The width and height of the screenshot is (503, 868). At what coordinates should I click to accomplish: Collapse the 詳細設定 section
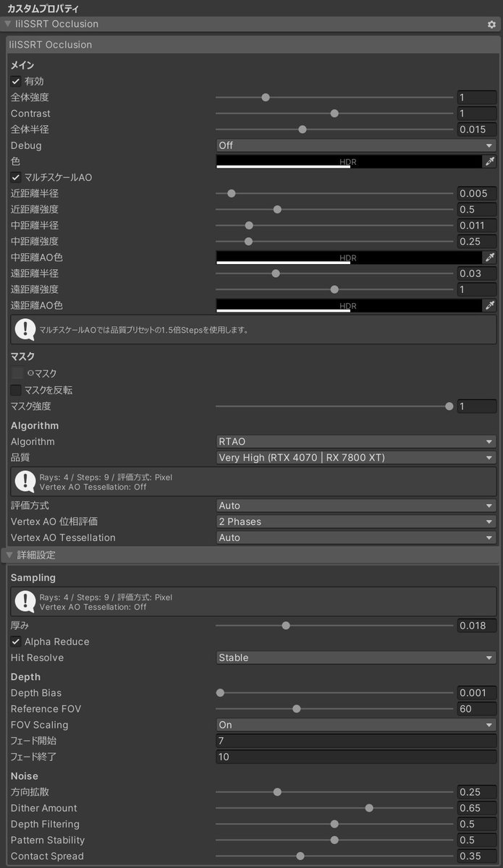[x=8, y=556]
